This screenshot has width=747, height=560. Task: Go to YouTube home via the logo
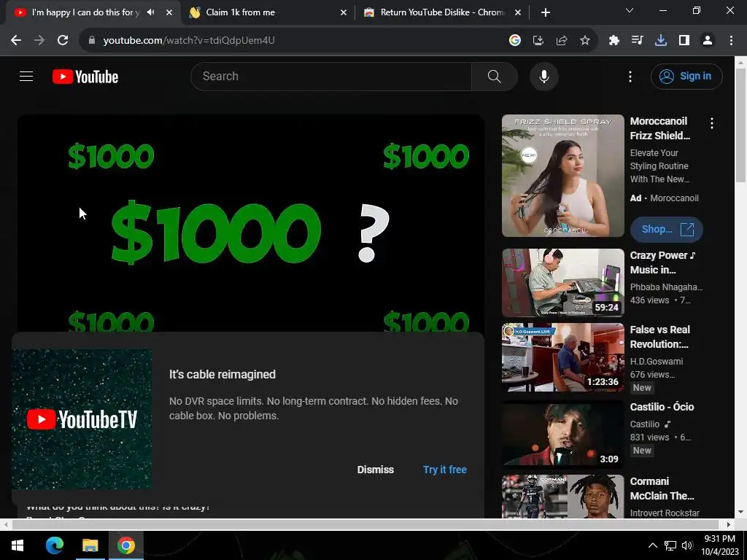85,77
